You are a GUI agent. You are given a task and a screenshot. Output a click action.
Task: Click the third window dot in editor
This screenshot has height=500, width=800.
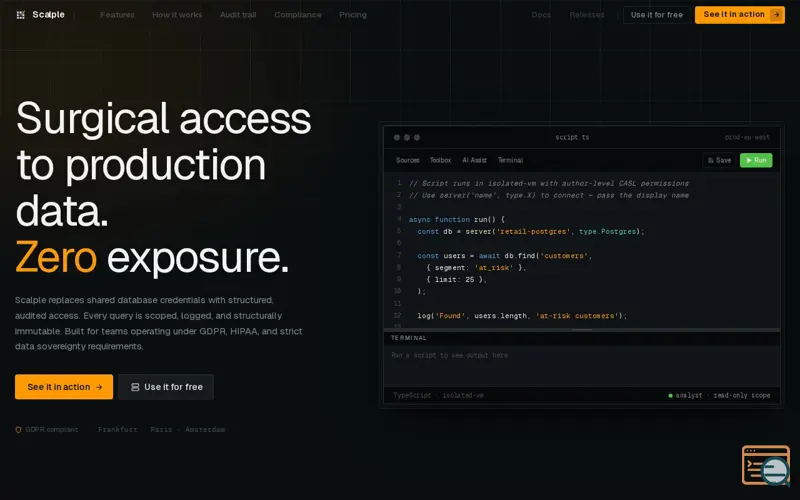(x=417, y=137)
